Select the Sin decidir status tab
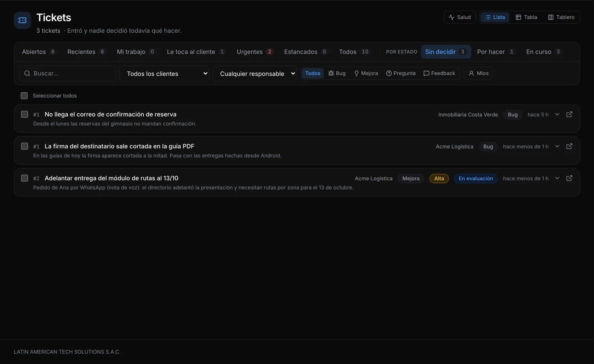 click(x=446, y=52)
